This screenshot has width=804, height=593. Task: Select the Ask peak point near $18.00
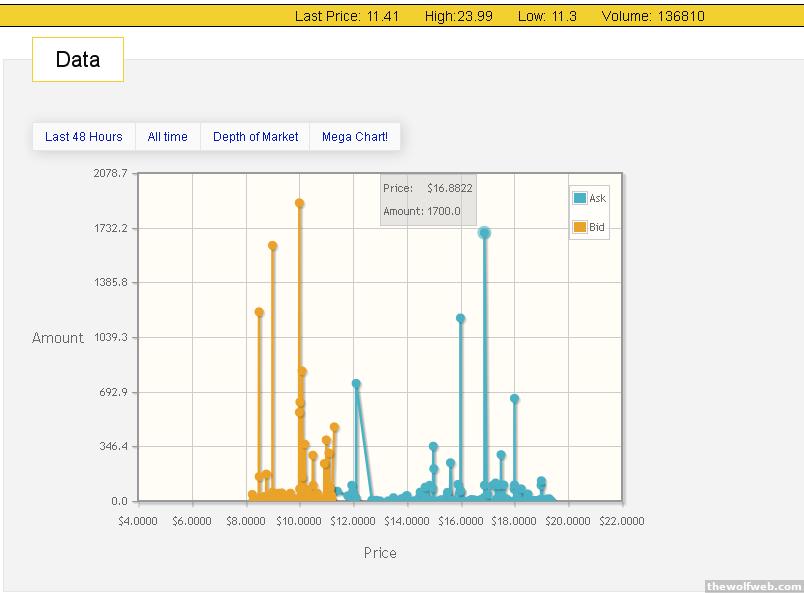pos(514,398)
